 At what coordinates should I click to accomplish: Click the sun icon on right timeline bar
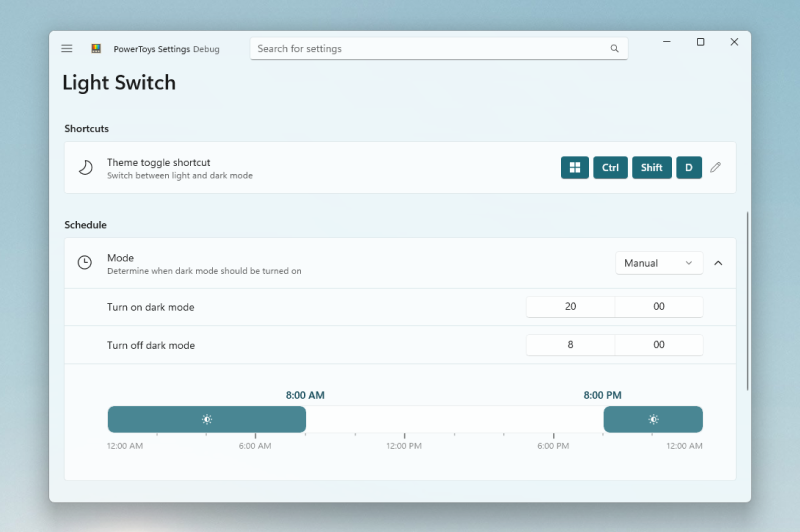pos(653,419)
